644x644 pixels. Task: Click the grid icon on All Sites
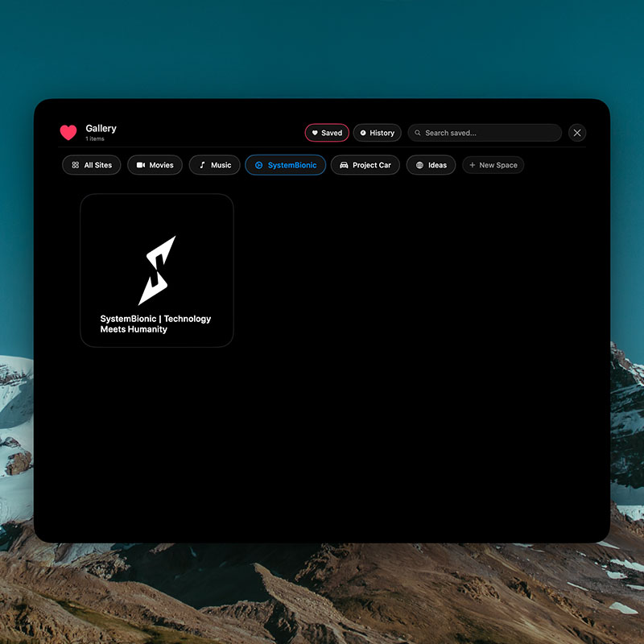(76, 165)
